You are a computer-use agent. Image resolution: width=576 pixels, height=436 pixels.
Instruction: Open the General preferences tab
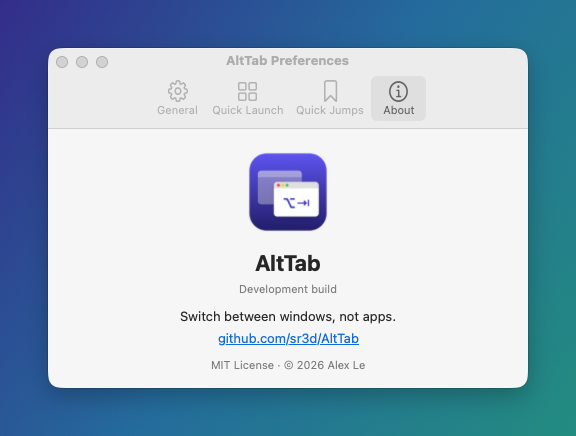[177, 98]
